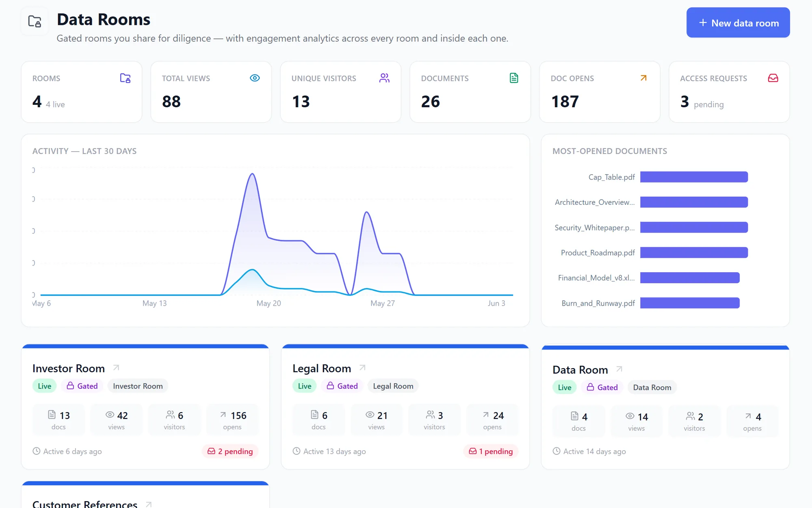This screenshot has width=812, height=508.
Task: Open the Data Room card title
Action: coord(580,369)
